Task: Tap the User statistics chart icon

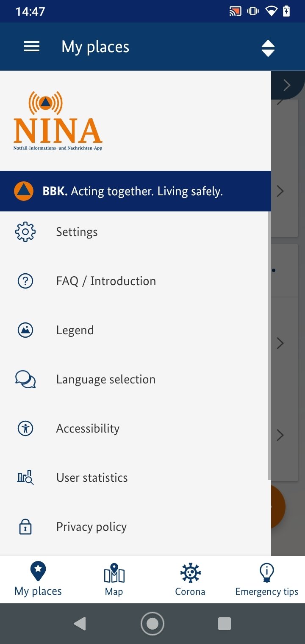Action: click(x=25, y=477)
